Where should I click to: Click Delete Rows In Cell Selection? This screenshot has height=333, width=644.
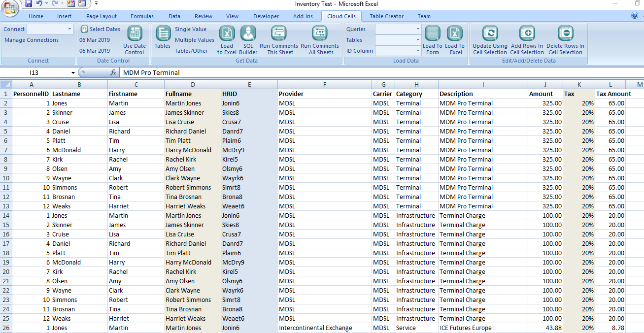[x=565, y=34]
